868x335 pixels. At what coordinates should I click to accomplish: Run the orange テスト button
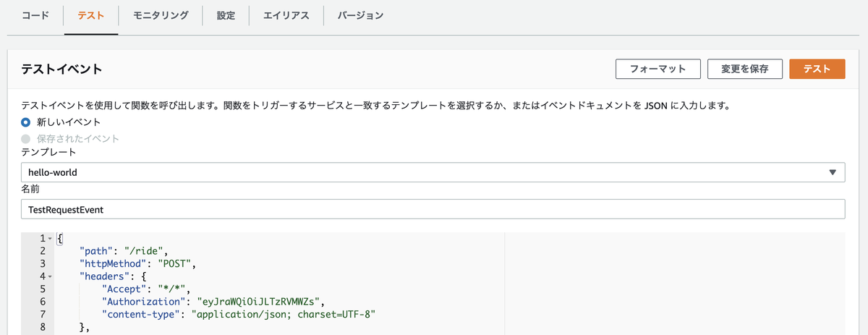[x=817, y=69]
